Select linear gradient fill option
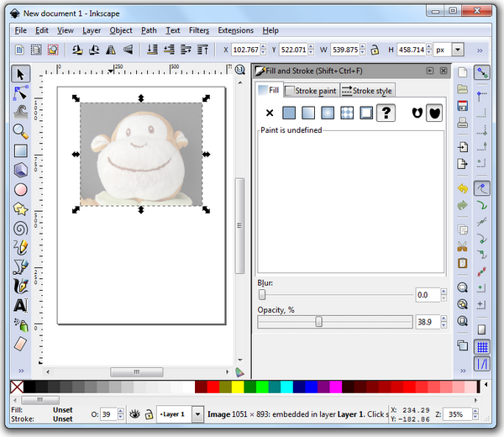The image size is (504, 437). [308, 113]
